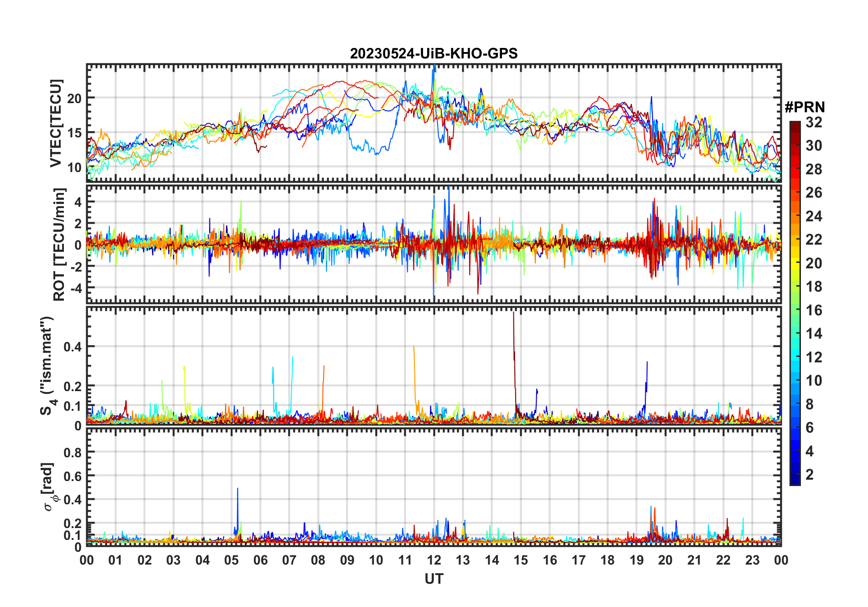868x607 pixels.
Task: Click colorbar tick label 16
Action: [x=814, y=310]
